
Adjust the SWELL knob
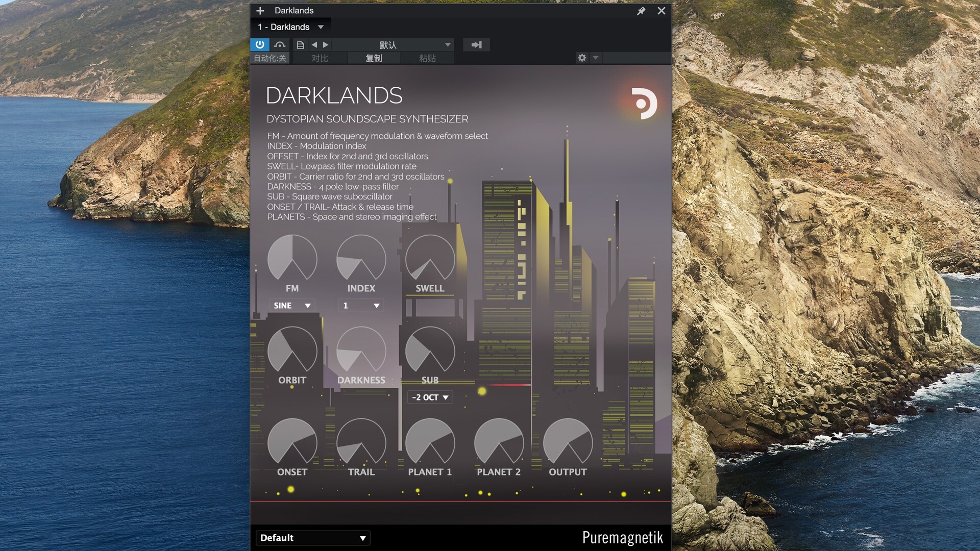point(430,259)
